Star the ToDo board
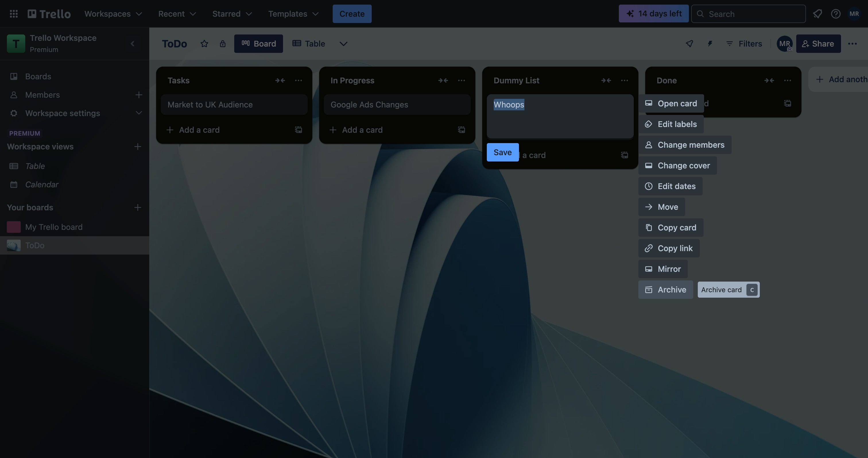The image size is (868, 458). coord(204,43)
